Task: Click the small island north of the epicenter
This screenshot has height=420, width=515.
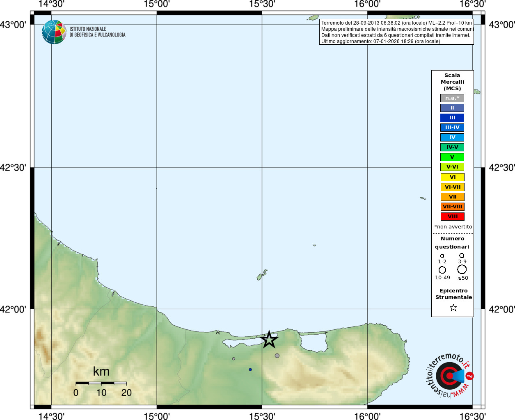Action: coord(262,275)
